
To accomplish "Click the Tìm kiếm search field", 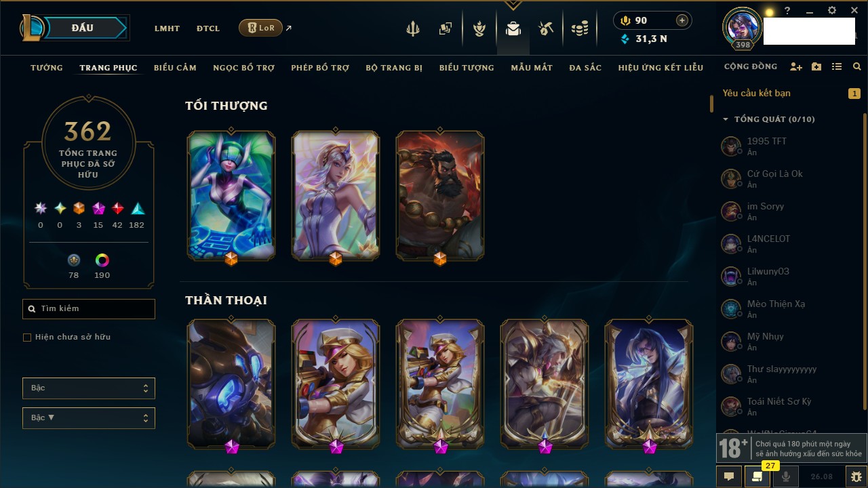I will (89, 309).
